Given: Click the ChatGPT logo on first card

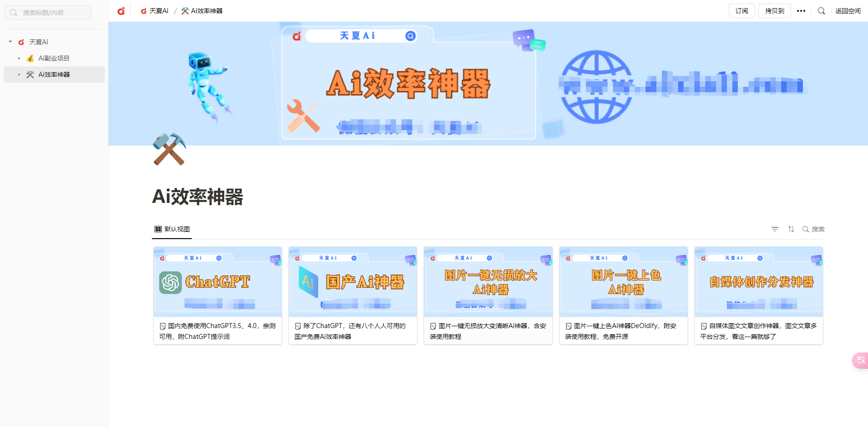Looking at the screenshot, I should [170, 282].
